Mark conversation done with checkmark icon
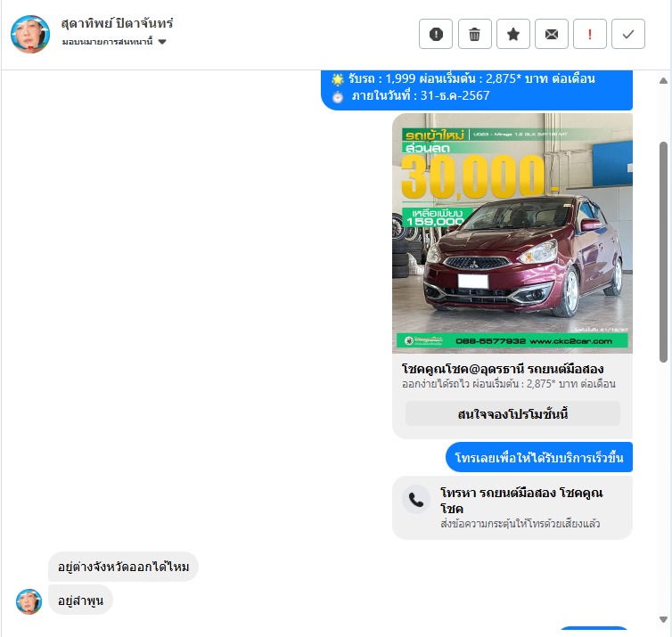 [627, 34]
